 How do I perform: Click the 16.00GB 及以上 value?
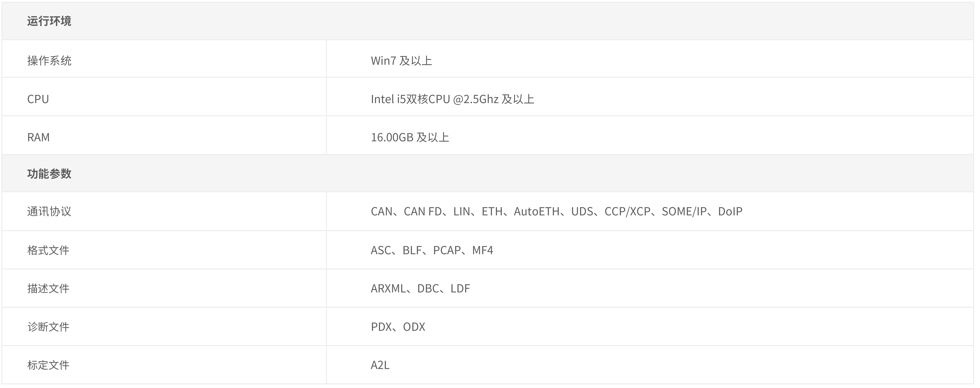pyautogui.click(x=410, y=137)
